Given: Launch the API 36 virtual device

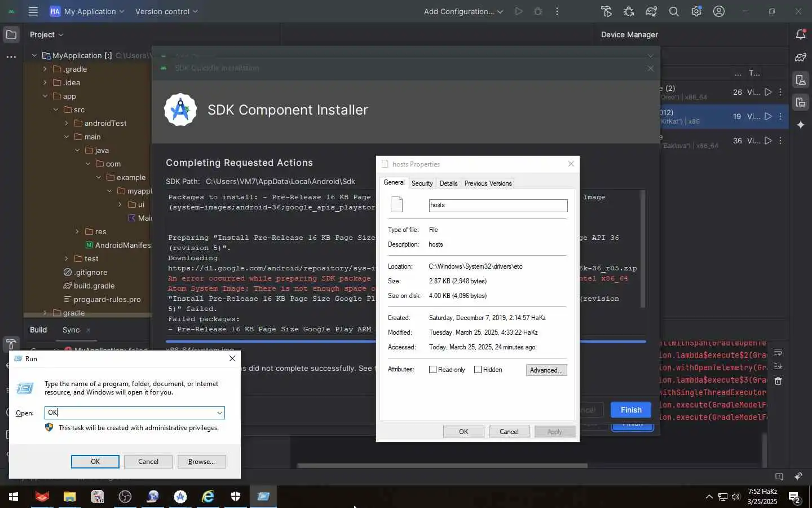Looking at the screenshot, I should pos(768,141).
